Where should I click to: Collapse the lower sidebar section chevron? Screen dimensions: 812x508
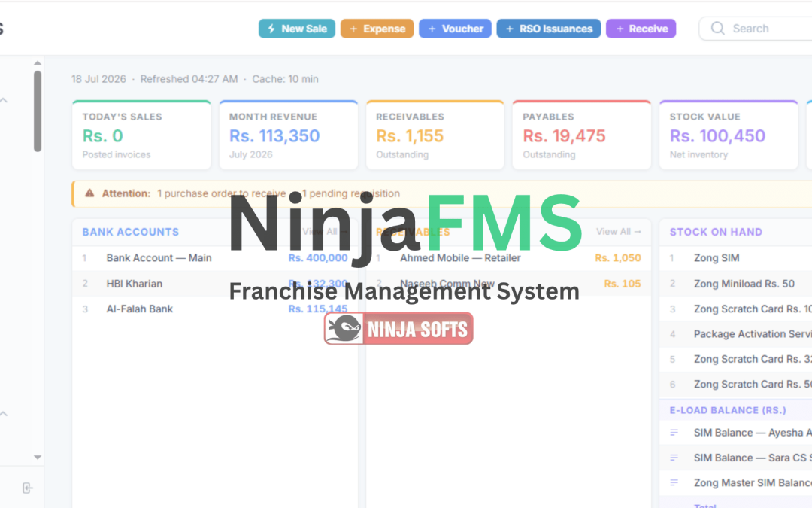[4, 414]
